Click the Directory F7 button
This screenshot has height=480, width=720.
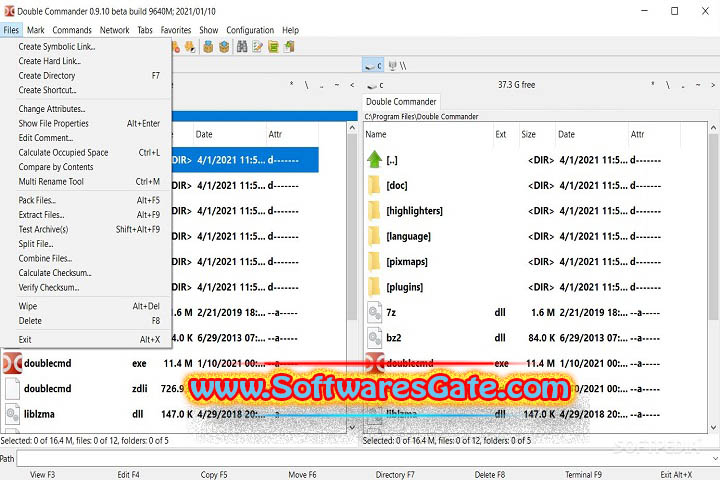pyautogui.click(x=395, y=474)
